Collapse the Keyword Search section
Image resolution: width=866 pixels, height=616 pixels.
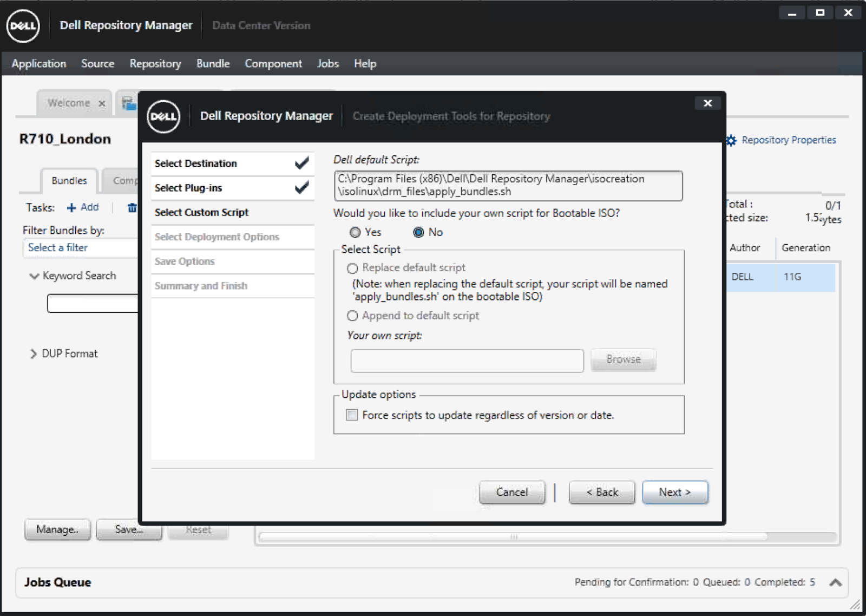click(x=34, y=276)
